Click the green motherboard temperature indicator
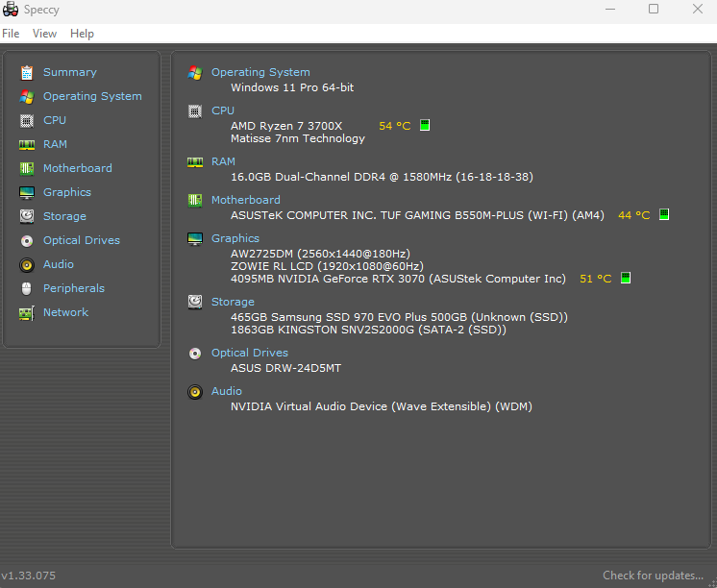The height and width of the screenshot is (588, 717). pyautogui.click(x=664, y=214)
